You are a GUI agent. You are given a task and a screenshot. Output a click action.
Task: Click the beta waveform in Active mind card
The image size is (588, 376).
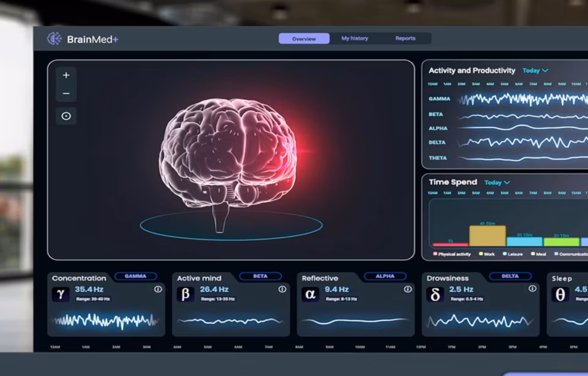231,321
